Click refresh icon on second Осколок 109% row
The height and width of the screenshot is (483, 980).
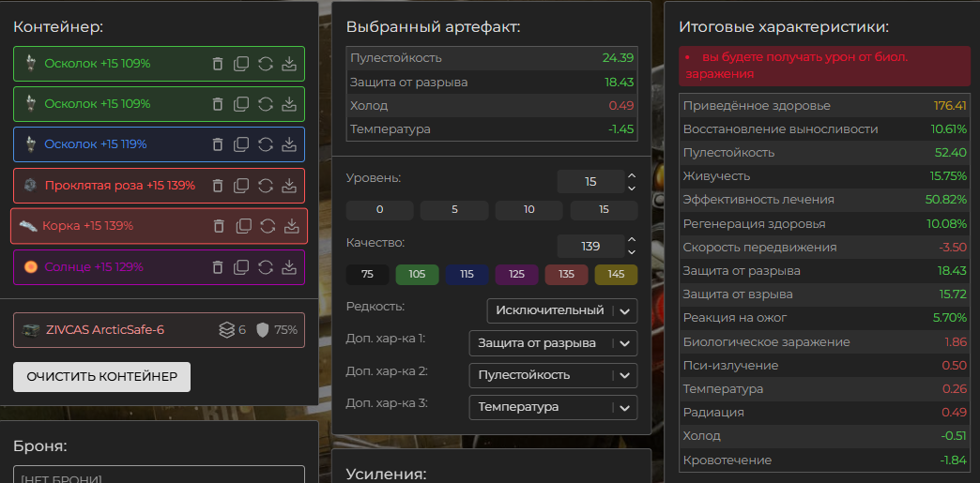266,104
